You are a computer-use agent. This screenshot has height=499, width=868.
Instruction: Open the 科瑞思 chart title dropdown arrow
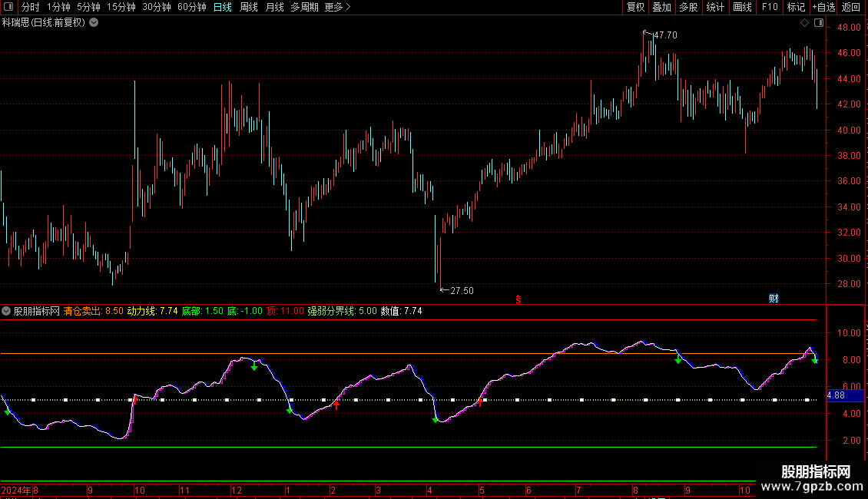tap(94, 23)
